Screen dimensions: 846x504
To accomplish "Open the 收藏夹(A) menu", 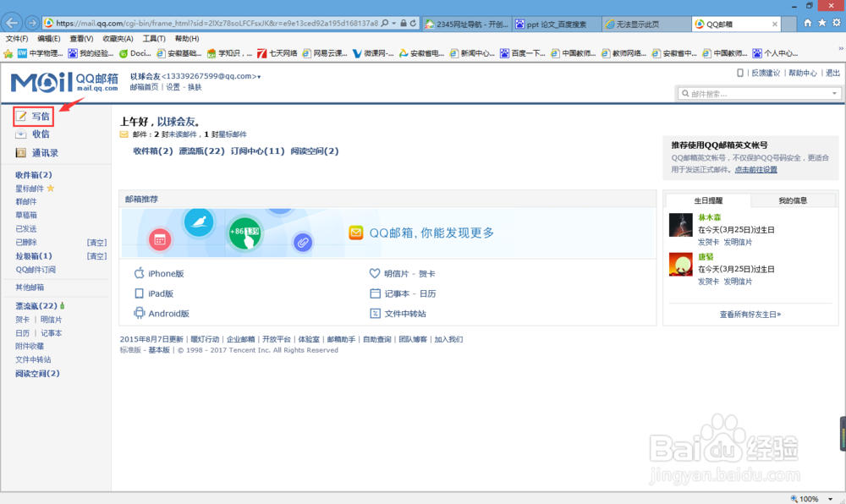I will (118, 39).
